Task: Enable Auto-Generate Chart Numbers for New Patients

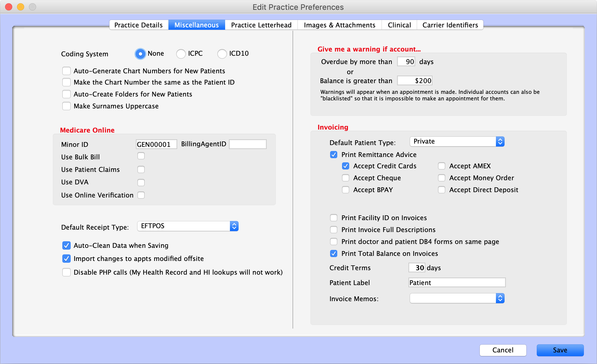Action: [x=66, y=71]
